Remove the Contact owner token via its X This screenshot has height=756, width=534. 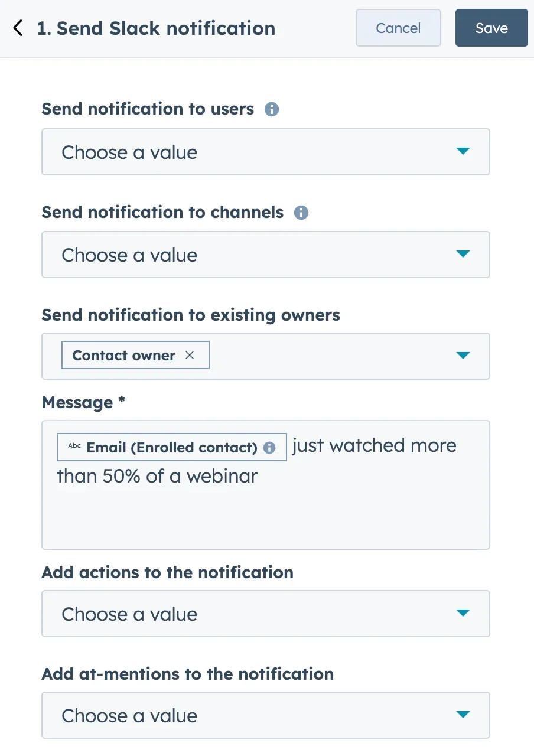190,355
